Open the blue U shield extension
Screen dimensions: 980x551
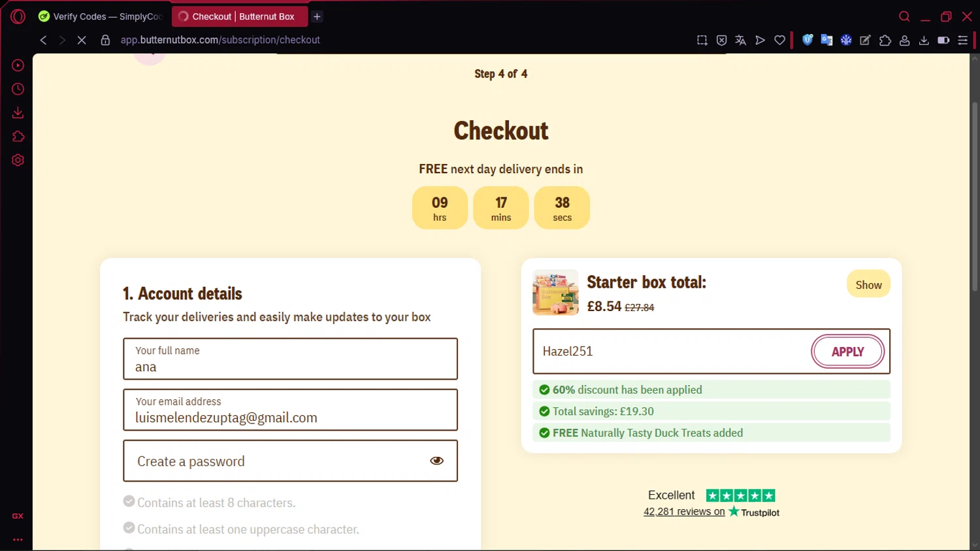808,40
